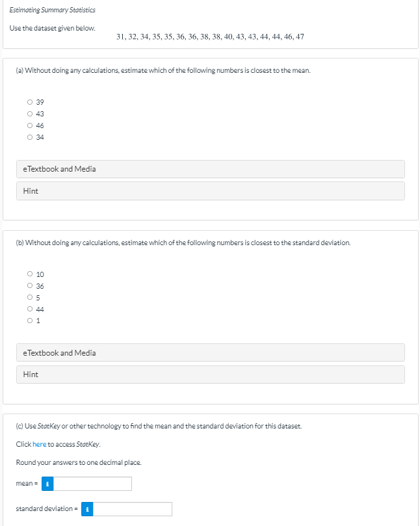Click the info icon beside the mean field

[46, 483]
